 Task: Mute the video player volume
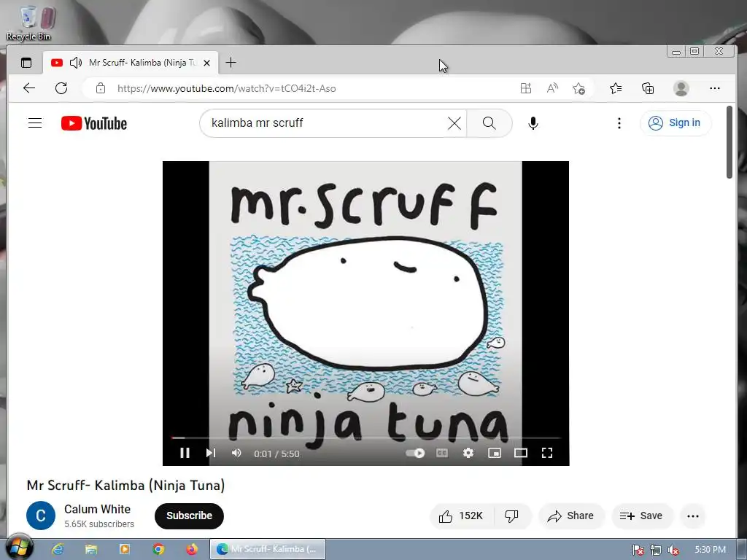[x=236, y=453]
